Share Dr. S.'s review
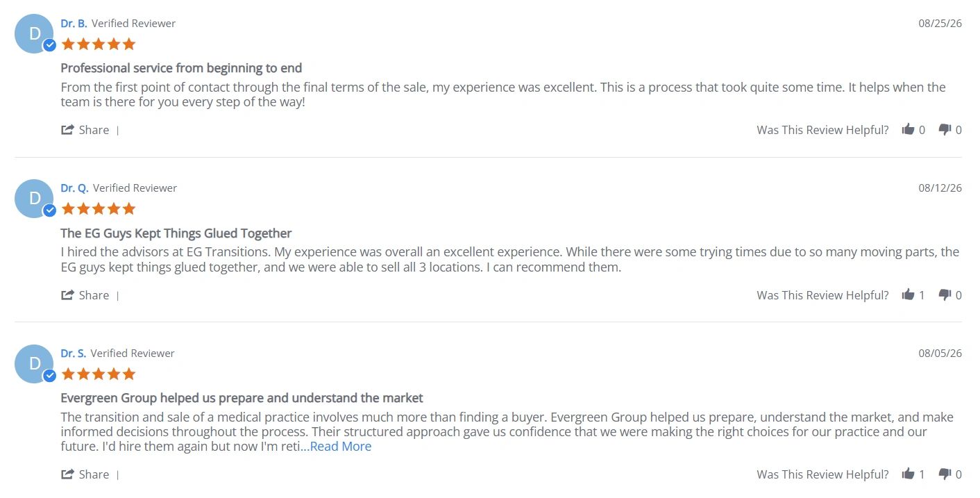This screenshot has height=498, width=980. [x=85, y=474]
